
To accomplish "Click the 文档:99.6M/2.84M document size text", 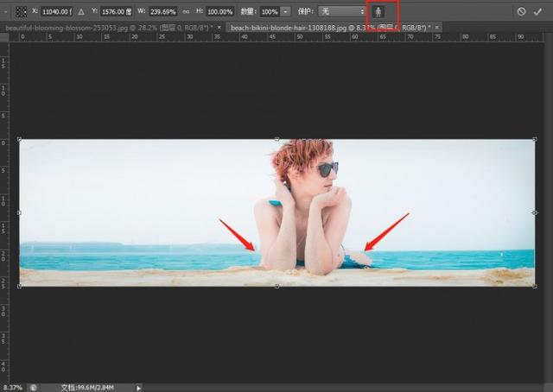I will (87, 388).
